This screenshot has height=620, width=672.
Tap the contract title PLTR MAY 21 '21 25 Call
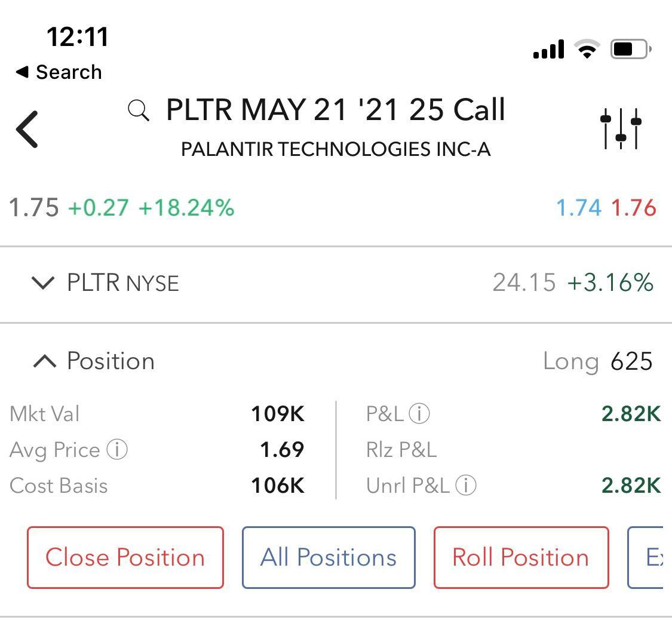point(335,110)
